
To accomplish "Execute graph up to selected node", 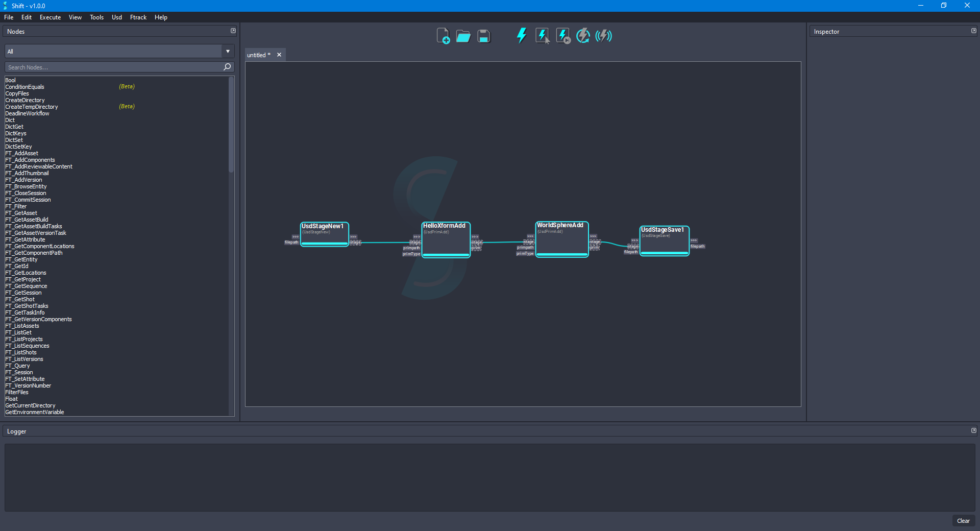I will coord(562,36).
